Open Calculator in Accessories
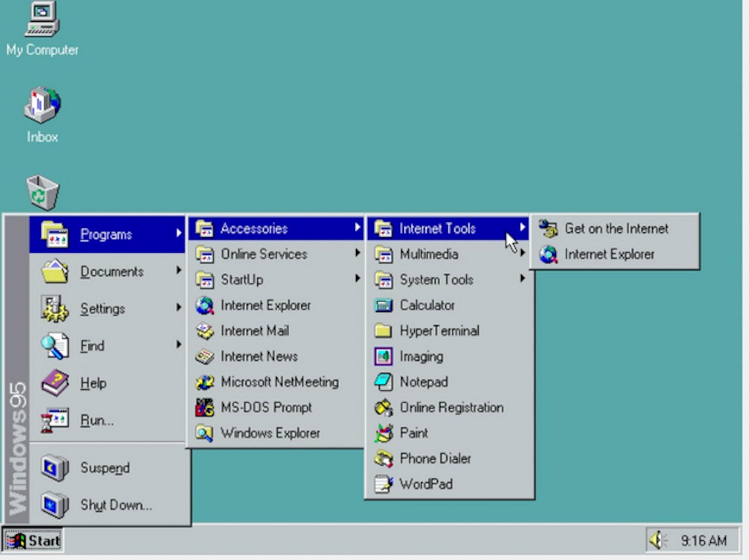749x560 pixels. (427, 305)
